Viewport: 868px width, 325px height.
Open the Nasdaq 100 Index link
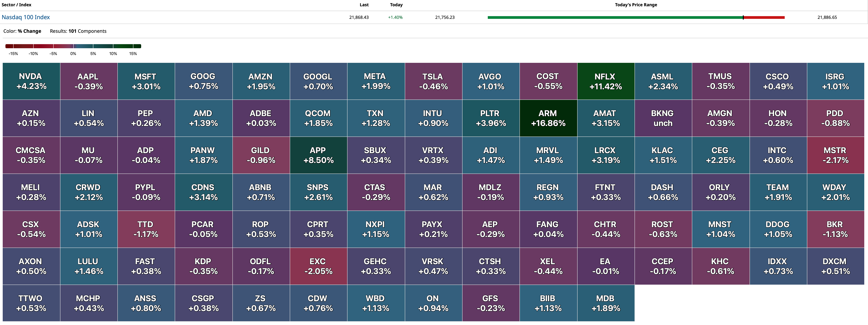(26, 17)
